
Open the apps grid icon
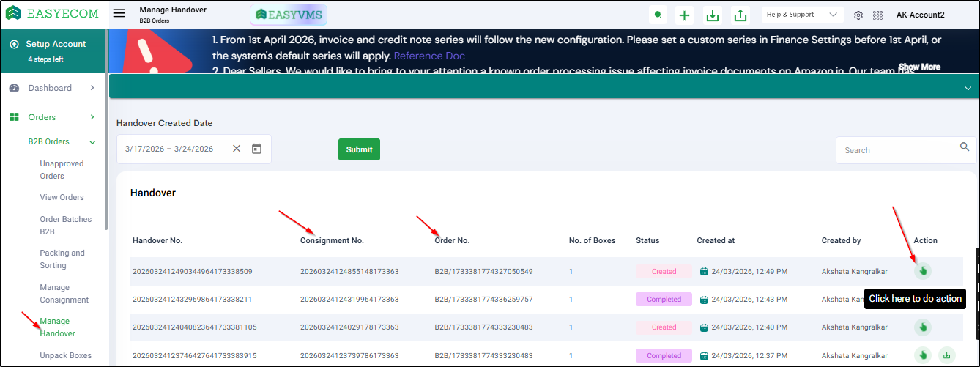pyautogui.click(x=878, y=15)
